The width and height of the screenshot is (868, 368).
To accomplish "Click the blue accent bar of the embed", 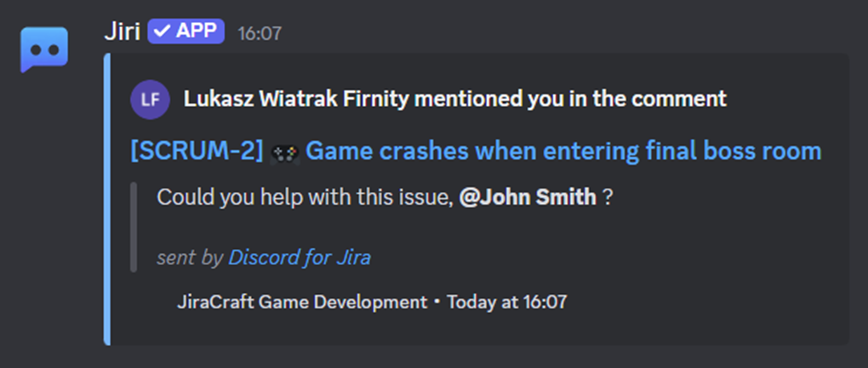I will click(107, 199).
